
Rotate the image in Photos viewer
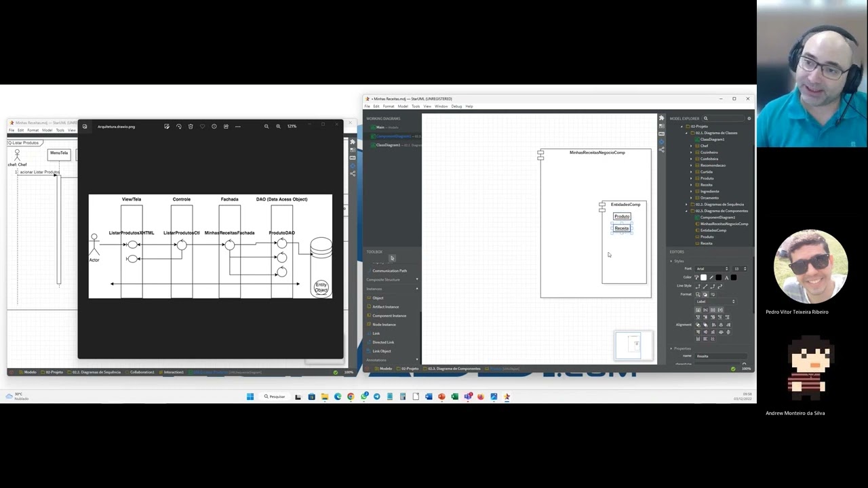[x=179, y=126]
